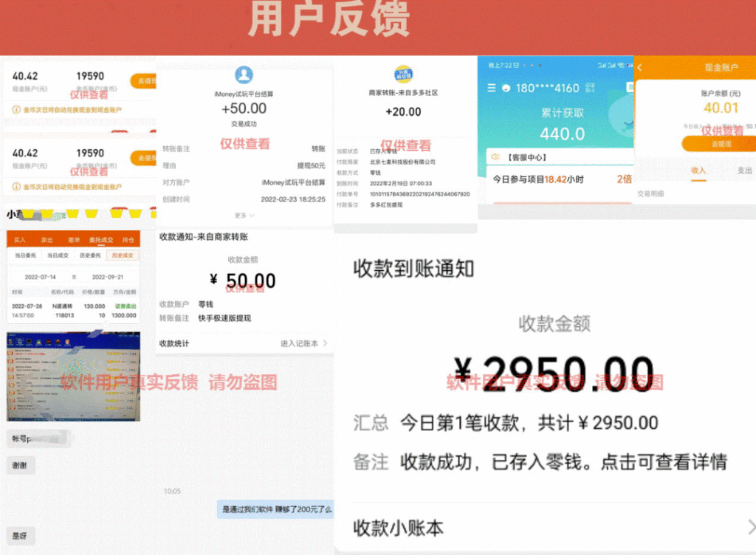Click the 方向/金额 column header
The height and width of the screenshot is (555, 756).
[125, 292]
